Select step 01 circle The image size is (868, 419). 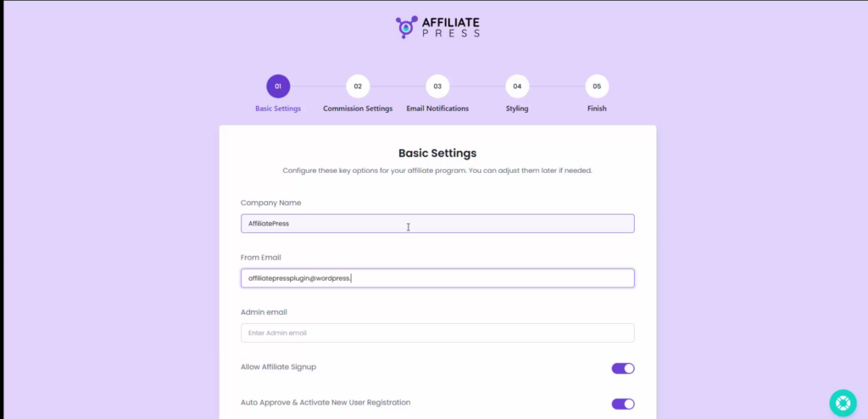tap(278, 87)
